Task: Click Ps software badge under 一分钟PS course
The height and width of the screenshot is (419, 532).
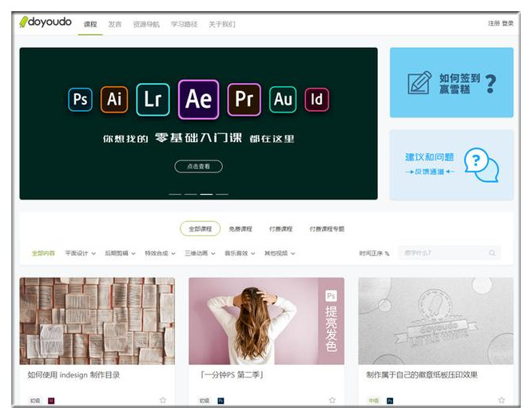Action: (x=220, y=401)
